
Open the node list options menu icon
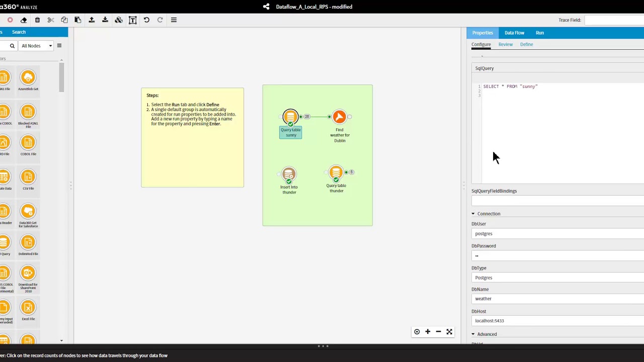click(x=59, y=46)
